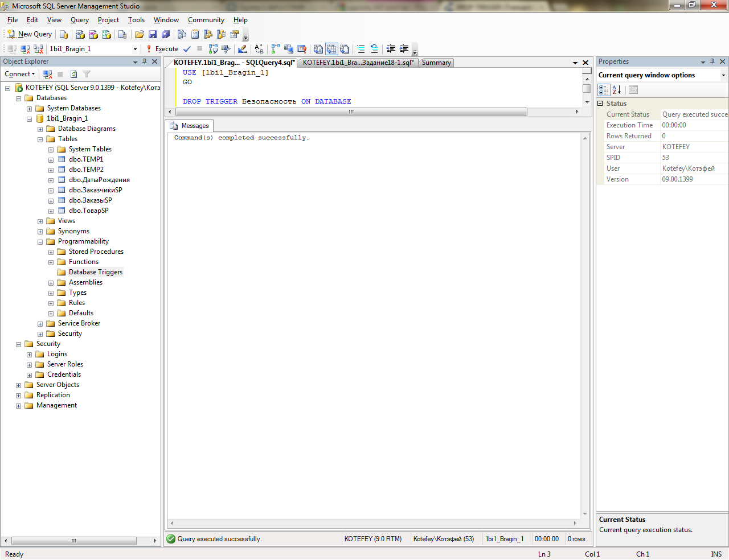
Task: Save the current query with floppy icon
Action: pos(153,34)
